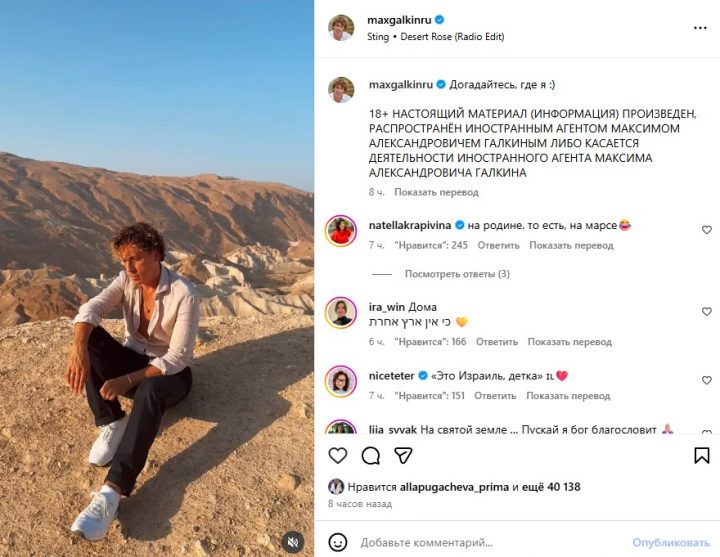Save the post with the bookmark icon
This screenshot has height=557, width=720.
pos(702,455)
